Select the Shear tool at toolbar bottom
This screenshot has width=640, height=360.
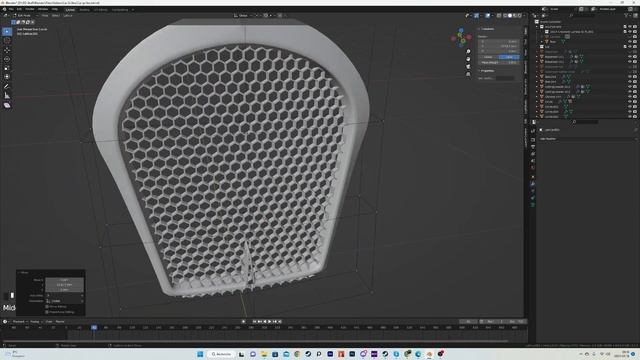click(x=7, y=105)
